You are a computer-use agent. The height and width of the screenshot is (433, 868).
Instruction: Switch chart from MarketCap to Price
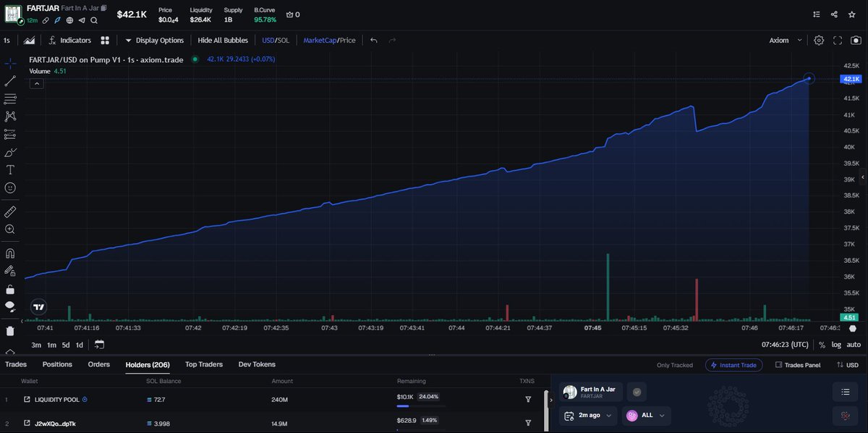tap(348, 41)
